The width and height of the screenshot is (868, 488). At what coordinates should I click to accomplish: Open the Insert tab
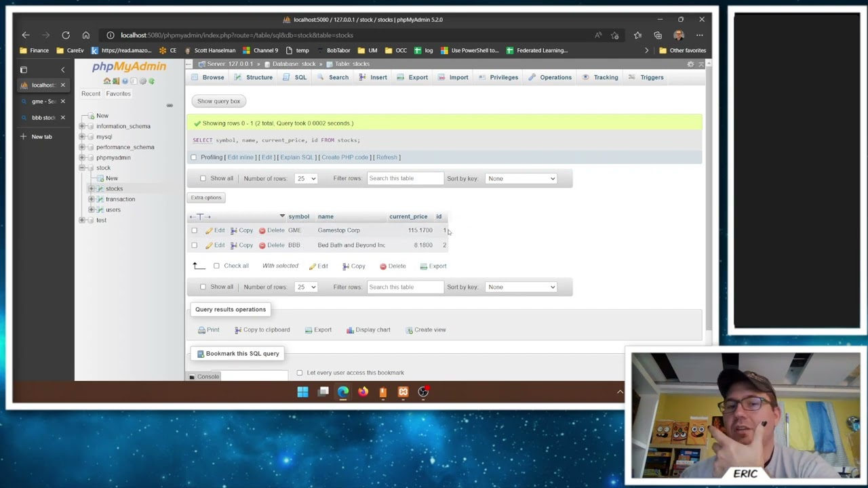(x=373, y=77)
